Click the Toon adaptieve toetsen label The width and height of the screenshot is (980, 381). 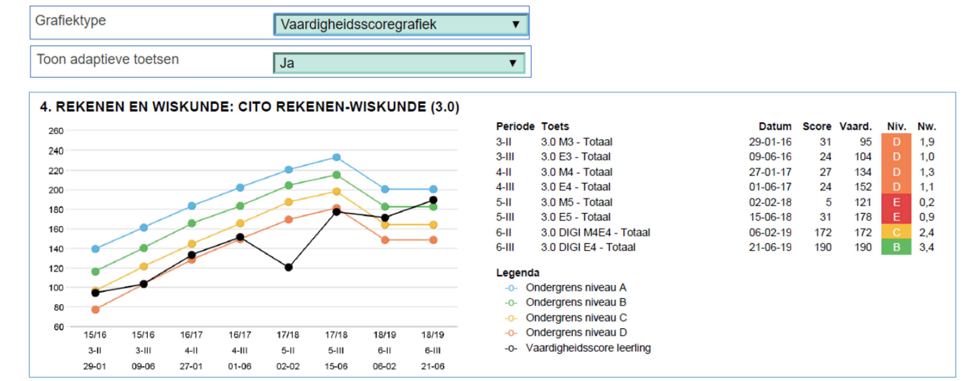pos(108,59)
